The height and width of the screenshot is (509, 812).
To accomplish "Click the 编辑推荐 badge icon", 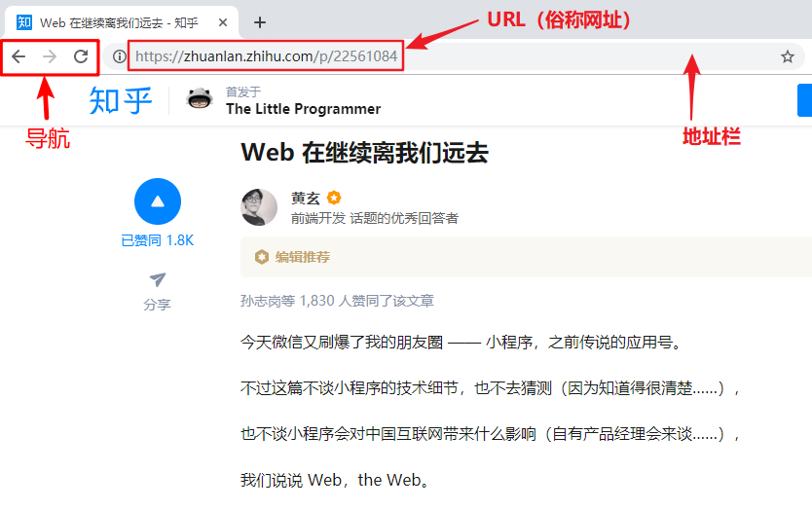I will point(262,257).
